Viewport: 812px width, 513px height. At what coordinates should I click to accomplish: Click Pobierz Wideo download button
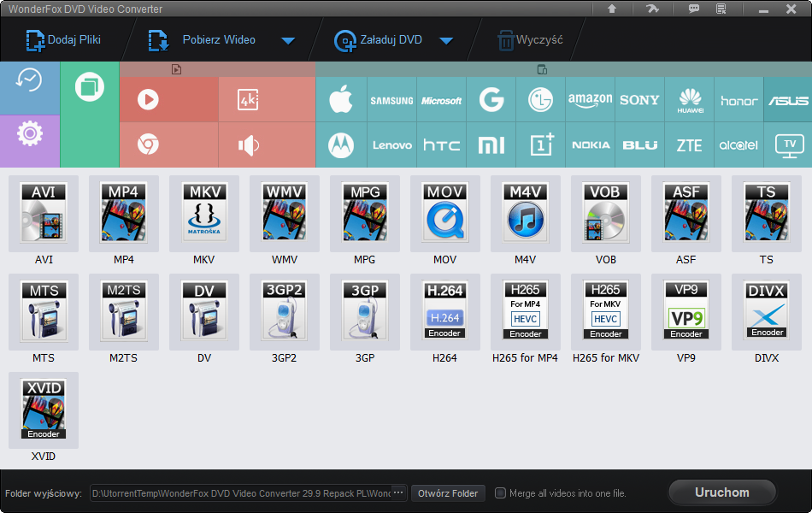(202, 40)
